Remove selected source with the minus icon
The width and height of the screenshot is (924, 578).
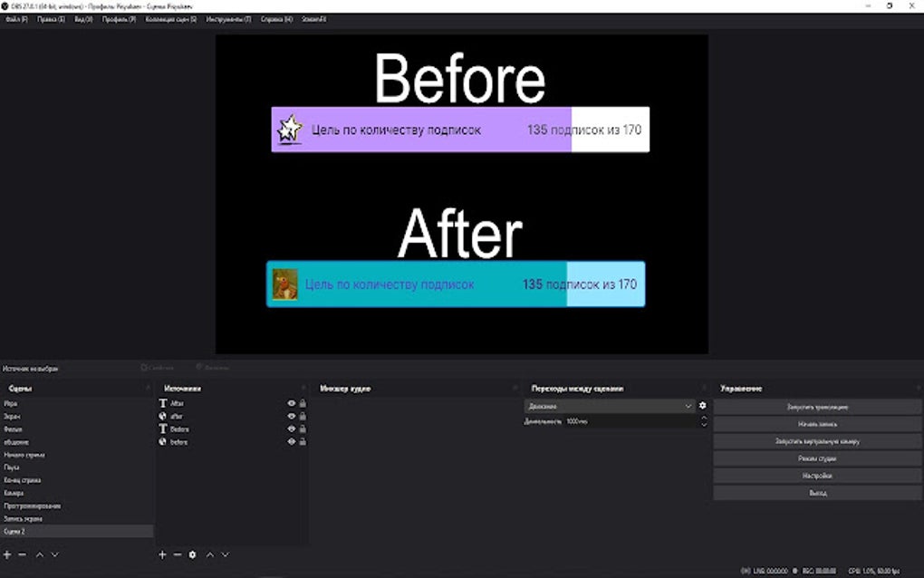pyautogui.click(x=177, y=554)
